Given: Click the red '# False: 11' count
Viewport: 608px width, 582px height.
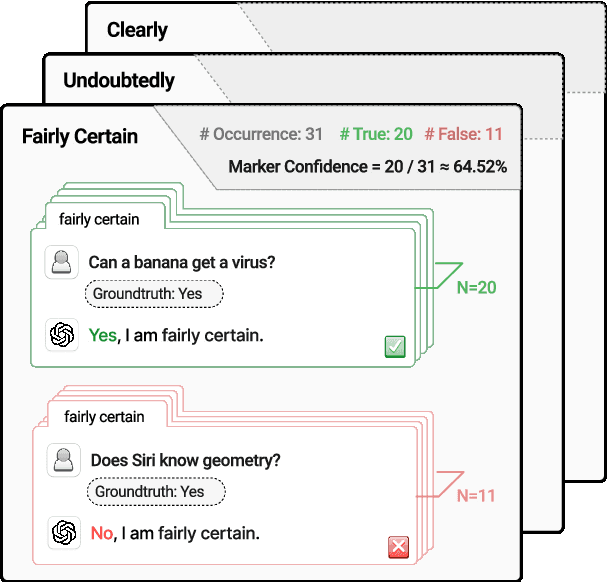Looking at the screenshot, I should (463, 135).
